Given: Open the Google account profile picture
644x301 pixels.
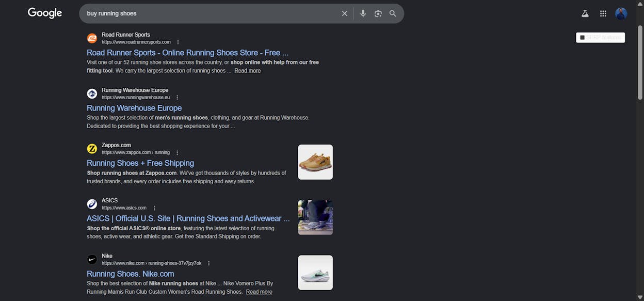Looking at the screenshot, I should (621, 14).
